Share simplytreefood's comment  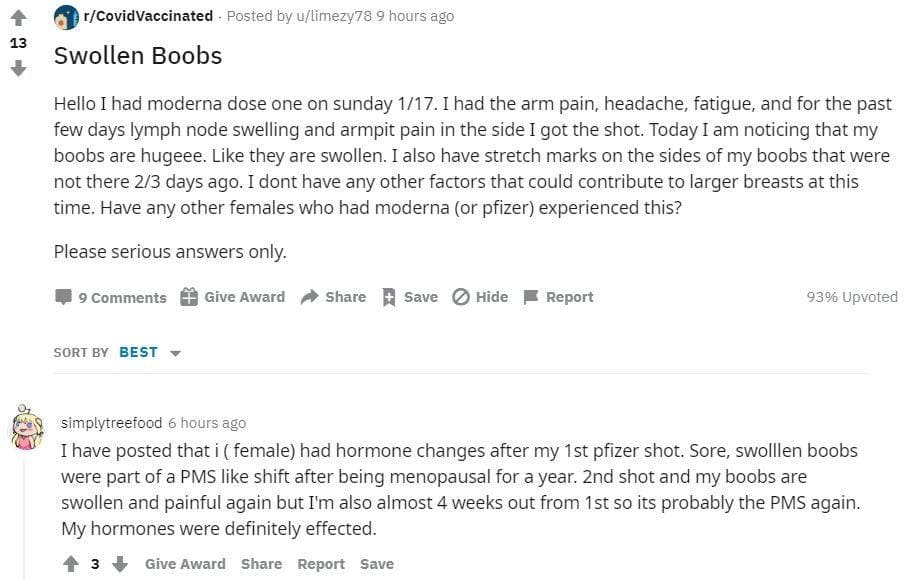pyautogui.click(x=261, y=564)
